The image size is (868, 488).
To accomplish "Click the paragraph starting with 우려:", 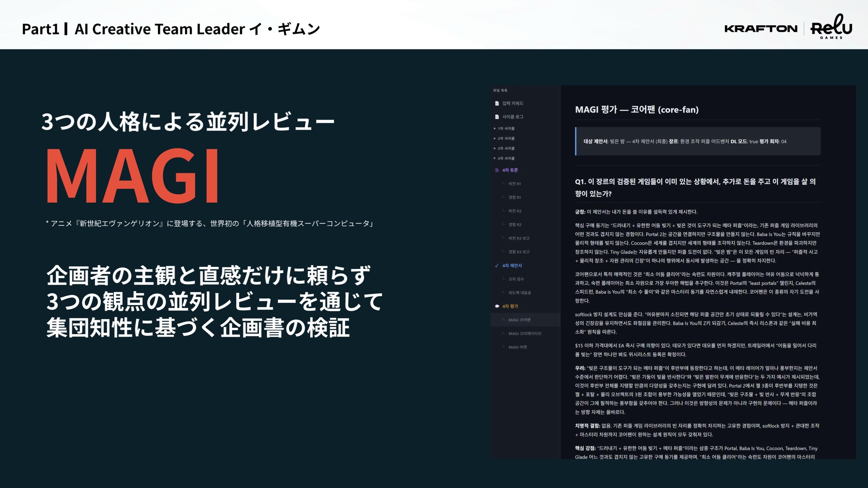I will click(x=697, y=390).
